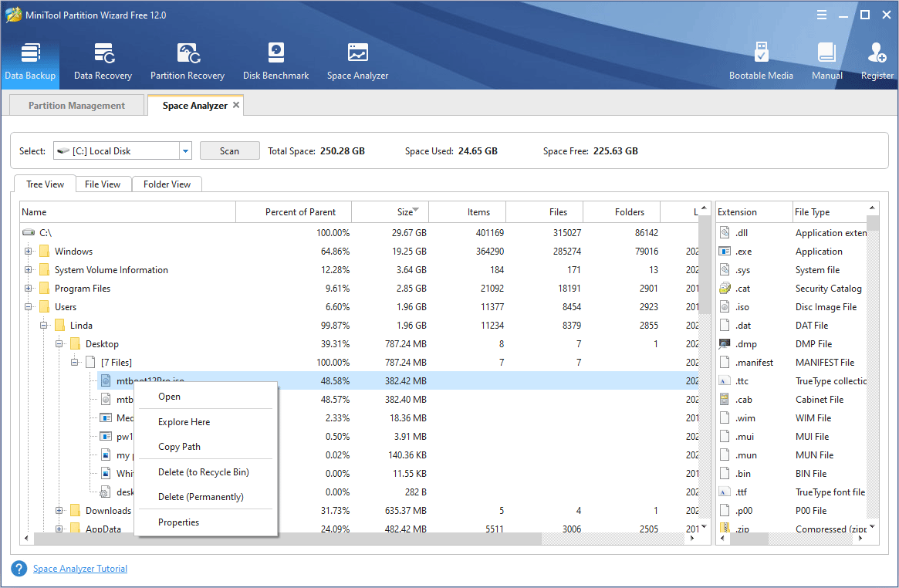Create Bootable Media
Image resolution: width=899 pixels, height=588 pixels.
pyautogui.click(x=761, y=62)
